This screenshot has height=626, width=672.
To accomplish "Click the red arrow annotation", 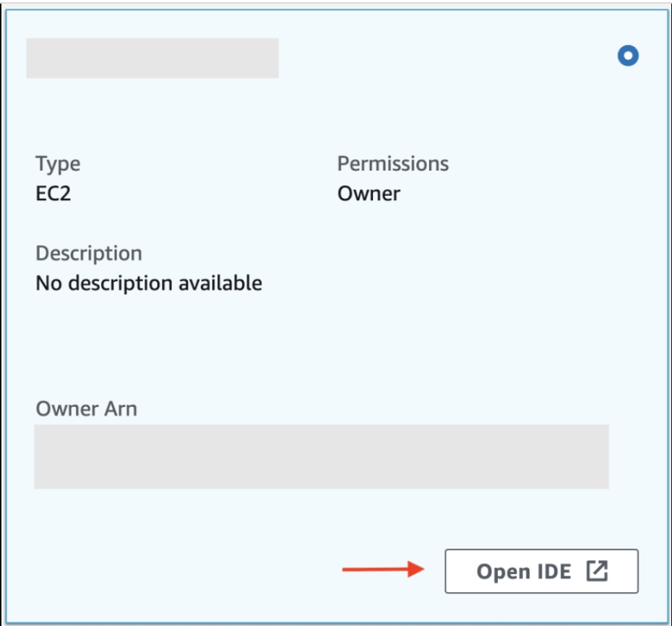I will (x=382, y=570).
